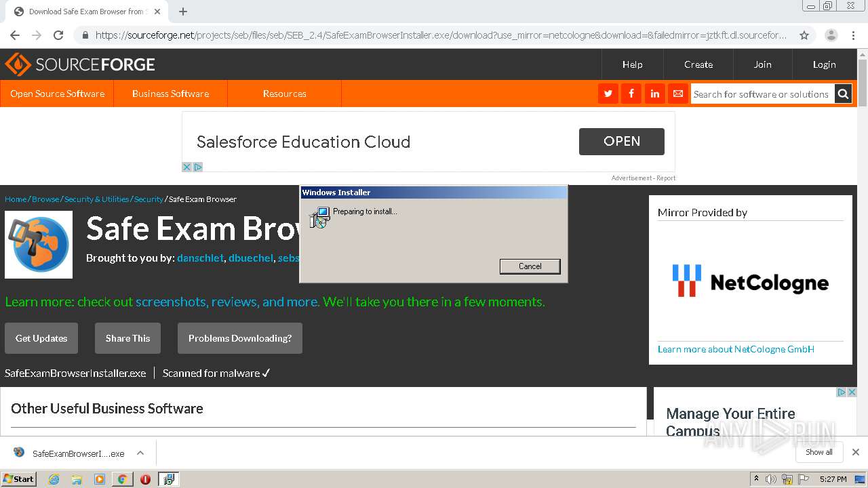Image resolution: width=868 pixels, height=488 pixels.
Task: Click the NetCologne mirror logo
Action: pos(750,281)
